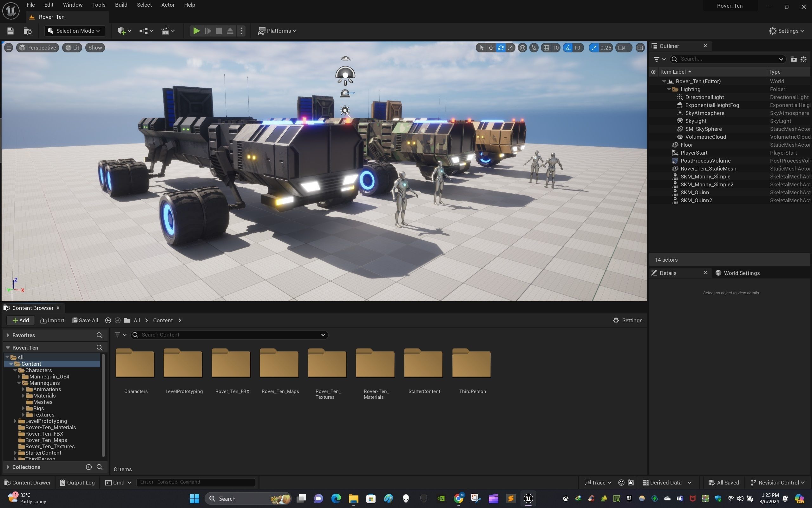Open the grid snap size value 10

[556, 48]
